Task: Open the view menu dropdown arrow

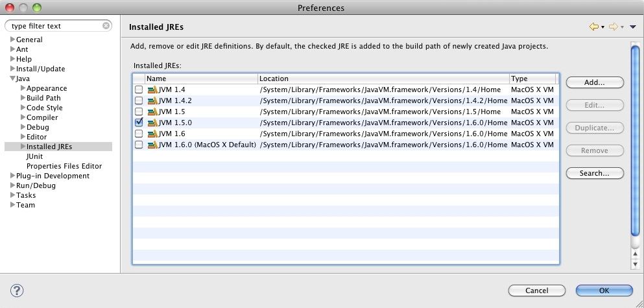Action: [634, 27]
